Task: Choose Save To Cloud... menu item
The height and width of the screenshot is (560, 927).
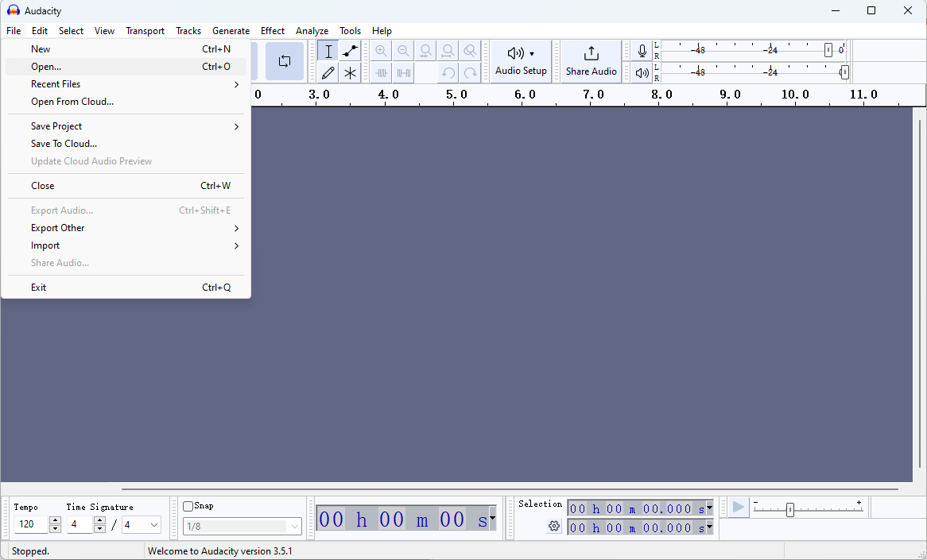Action: pos(126,144)
